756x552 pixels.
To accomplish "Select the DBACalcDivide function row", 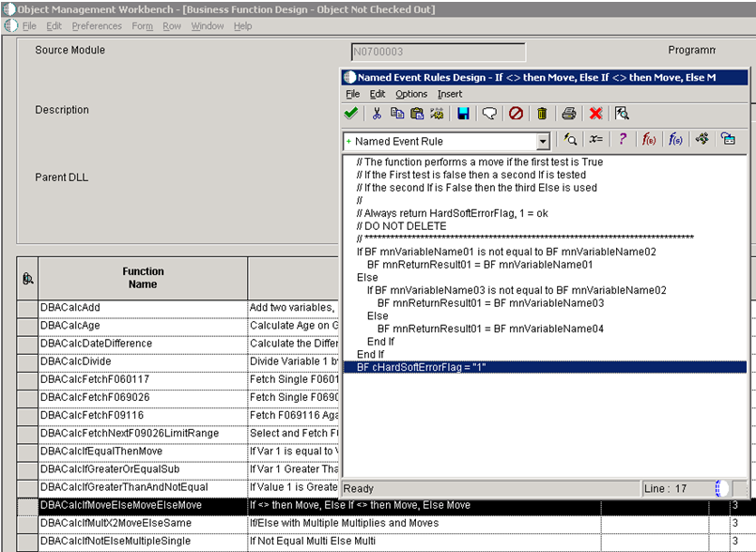I will point(142,361).
